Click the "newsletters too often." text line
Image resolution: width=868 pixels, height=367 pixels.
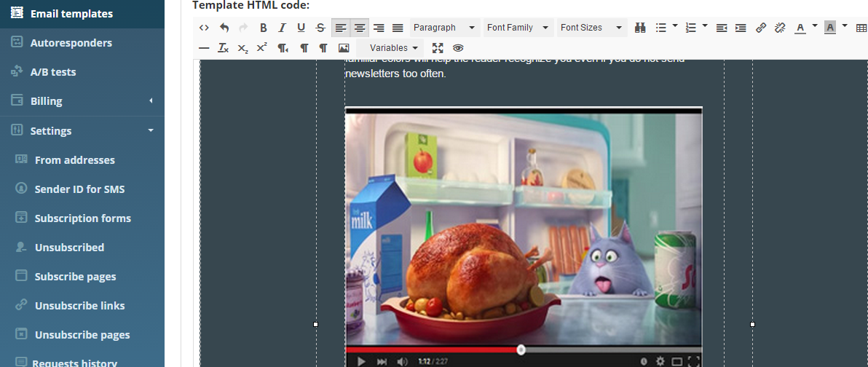[x=395, y=73]
